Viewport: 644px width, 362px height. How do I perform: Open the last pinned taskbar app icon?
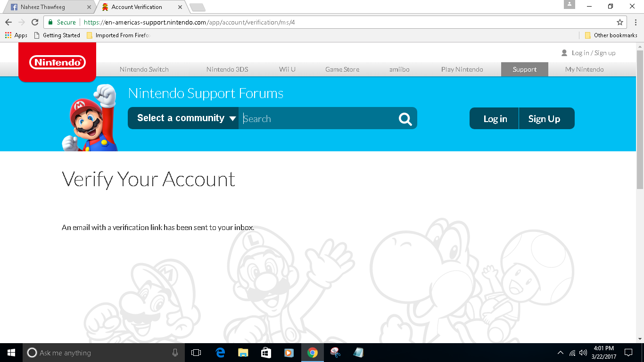pyautogui.click(x=358, y=353)
